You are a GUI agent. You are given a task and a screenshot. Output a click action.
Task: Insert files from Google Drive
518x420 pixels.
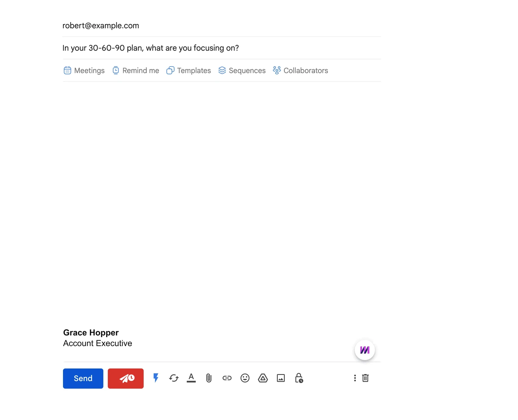tap(263, 378)
